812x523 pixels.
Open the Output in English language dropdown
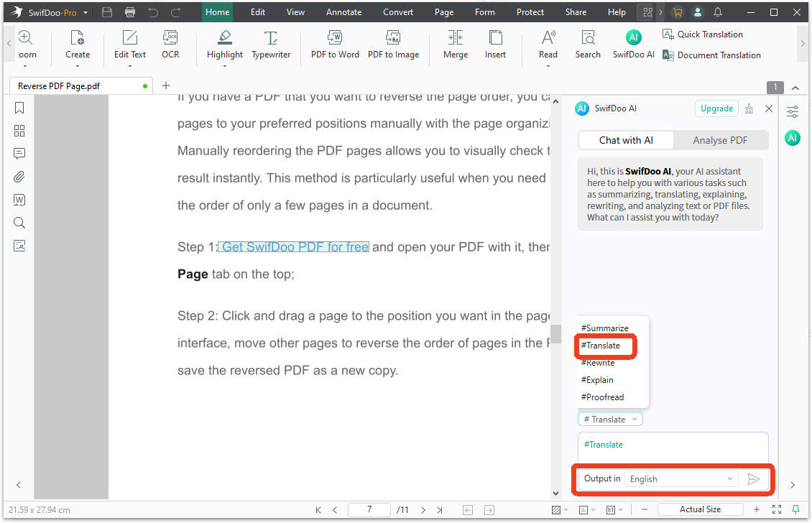(681, 479)
